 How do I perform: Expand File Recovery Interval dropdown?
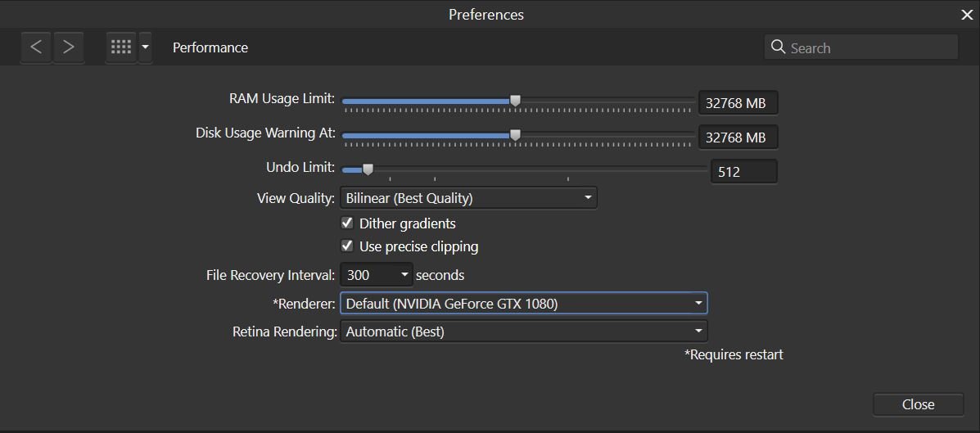coord(377,275)
